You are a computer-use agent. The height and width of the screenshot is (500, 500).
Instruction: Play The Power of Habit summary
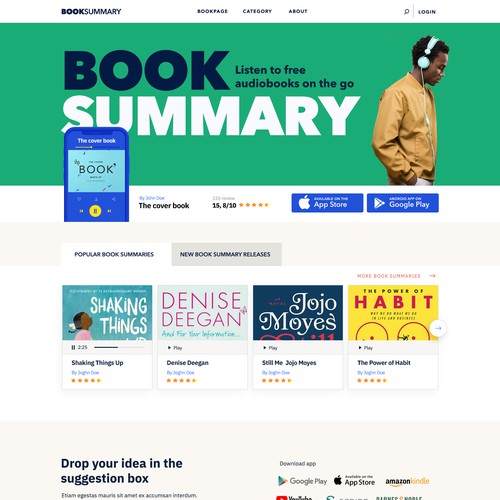tap(366, 348)
